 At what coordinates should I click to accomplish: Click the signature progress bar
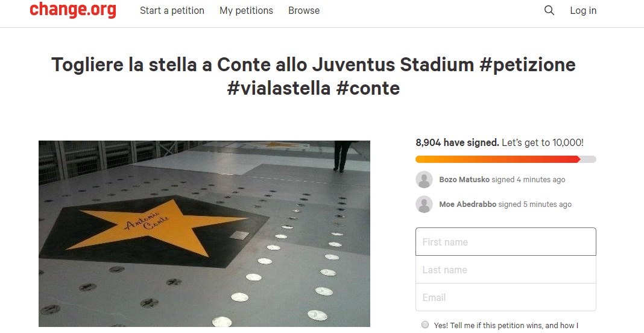click(x=505, y=159)
